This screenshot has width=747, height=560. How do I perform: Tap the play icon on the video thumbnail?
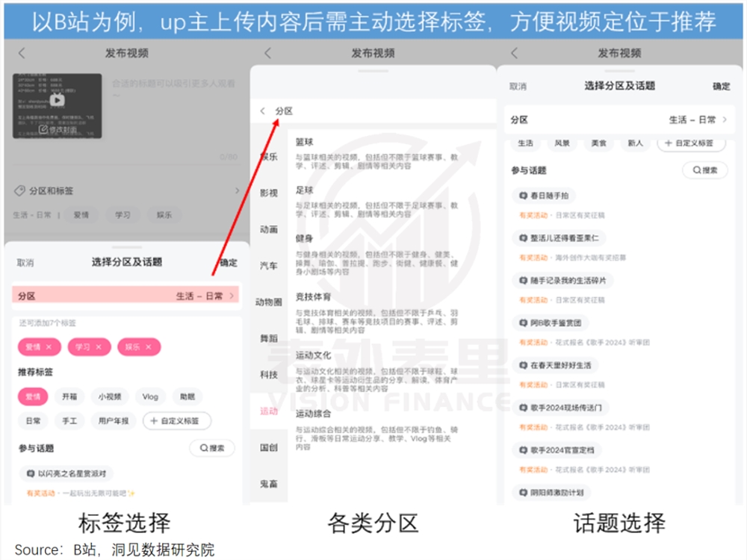click(56, 101)
